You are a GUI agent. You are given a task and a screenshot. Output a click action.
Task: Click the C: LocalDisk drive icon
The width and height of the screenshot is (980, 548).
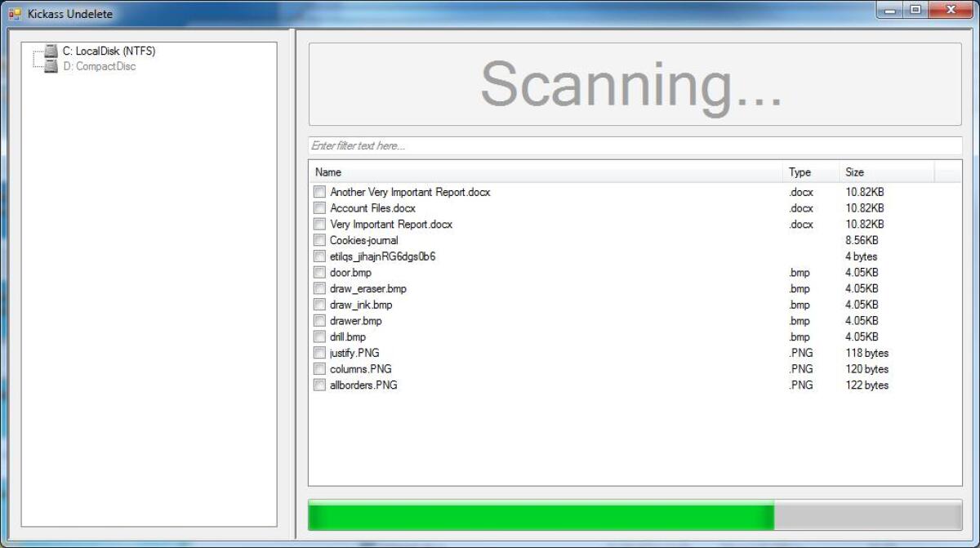(x=51, y=51)
